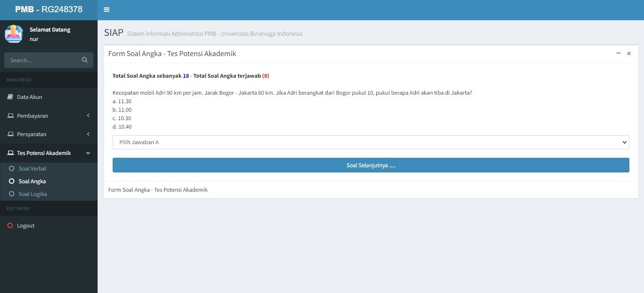Click the username 'nur'
Screen dimensions: 644x293
(34, 39)
